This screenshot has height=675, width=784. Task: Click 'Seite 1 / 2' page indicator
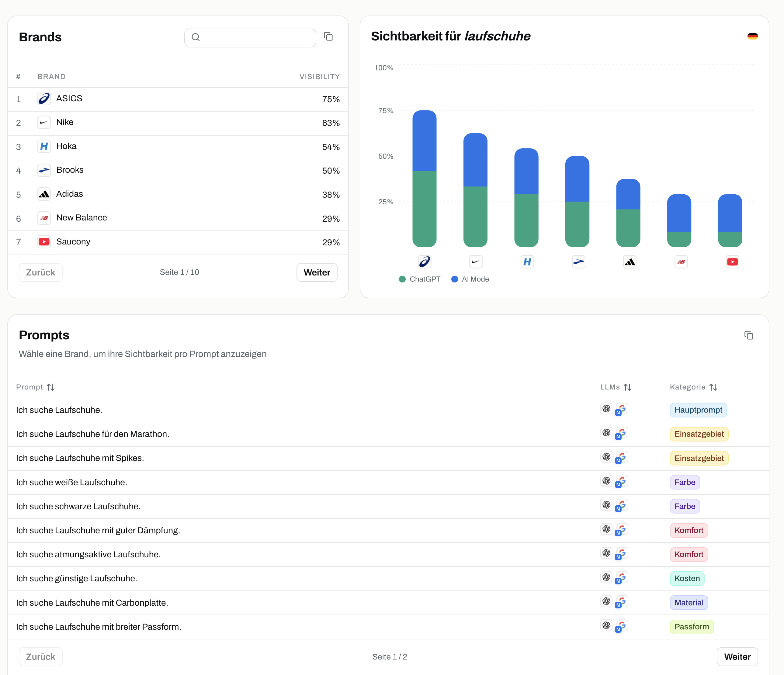(x=390, y=657)
